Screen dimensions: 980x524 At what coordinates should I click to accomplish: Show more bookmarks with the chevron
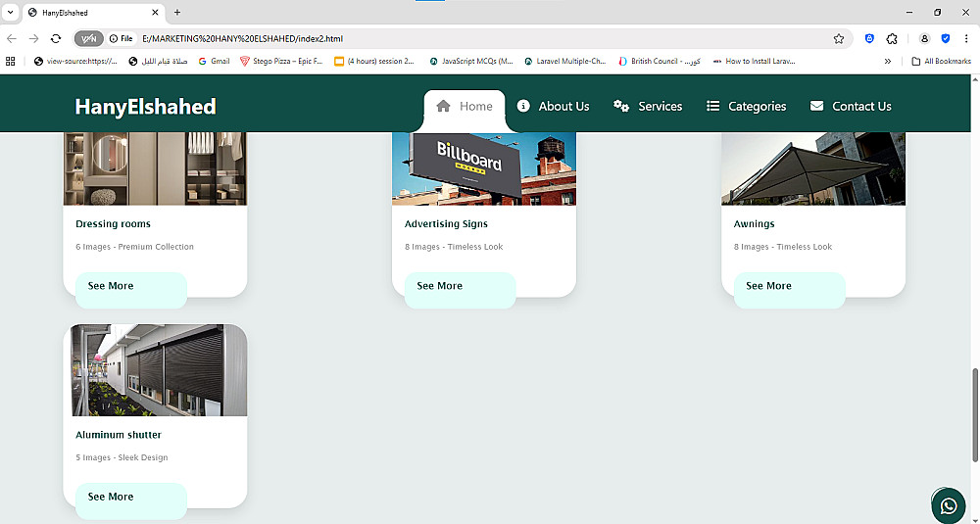[888, 61]
